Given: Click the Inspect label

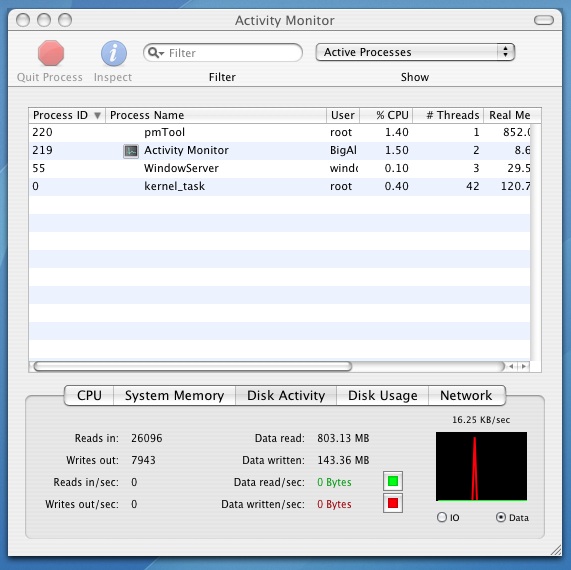Looking at the screenshot, I should [x=113, y=77].
